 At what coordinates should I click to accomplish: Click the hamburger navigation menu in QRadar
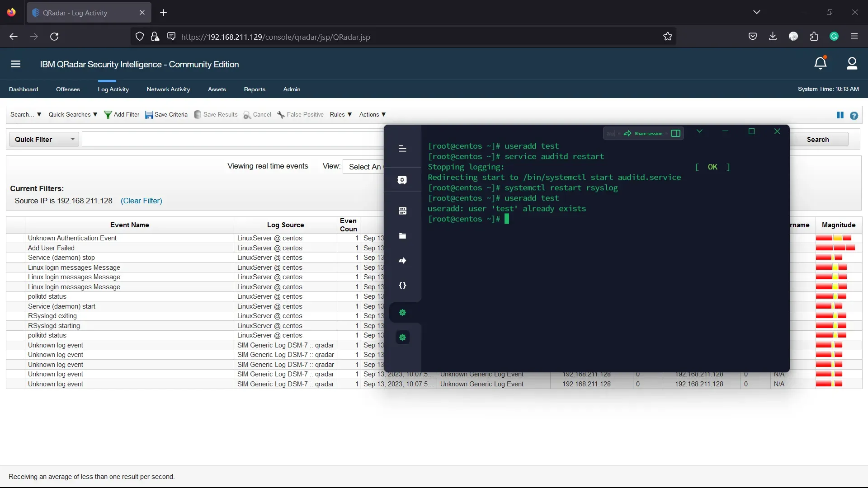[16, 64]
